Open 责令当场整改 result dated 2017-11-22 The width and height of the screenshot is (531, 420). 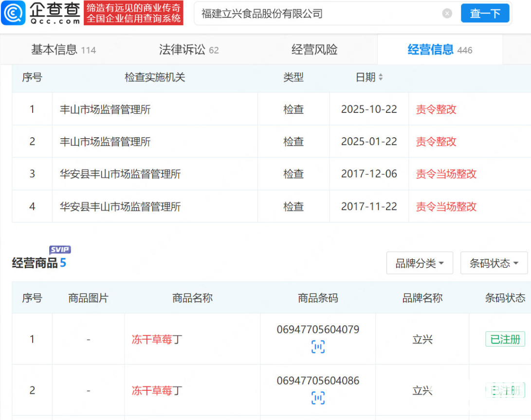pos(446,206)
